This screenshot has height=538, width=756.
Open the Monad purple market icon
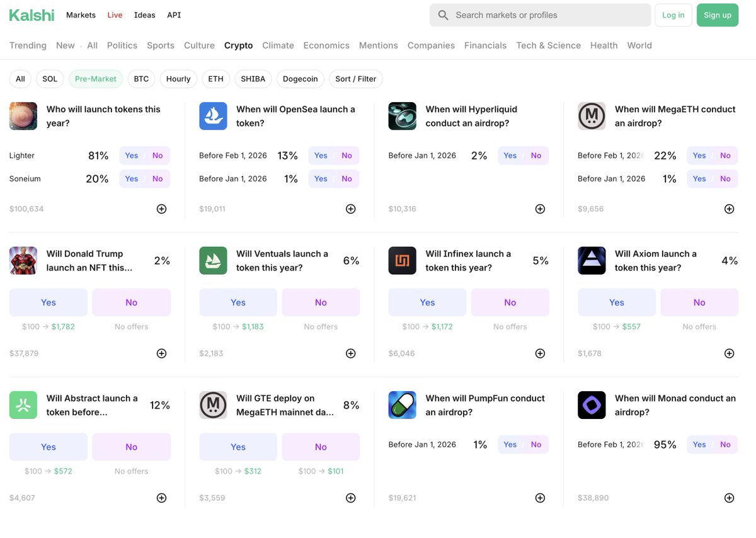[x=592, y=405]
